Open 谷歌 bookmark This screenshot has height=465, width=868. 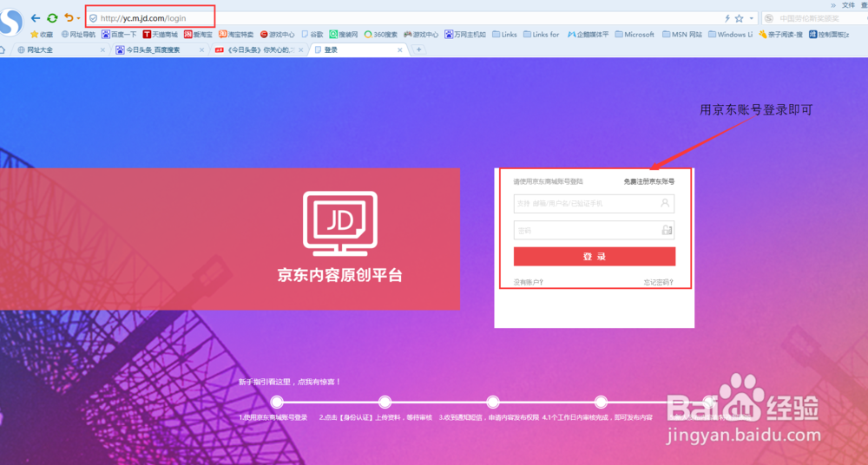[x=312, y=35]
